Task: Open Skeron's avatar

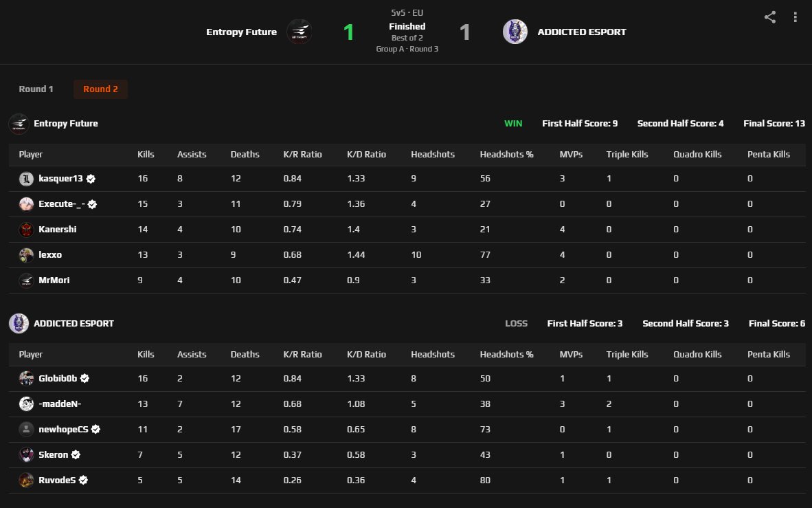Action: tap(26, 454)
